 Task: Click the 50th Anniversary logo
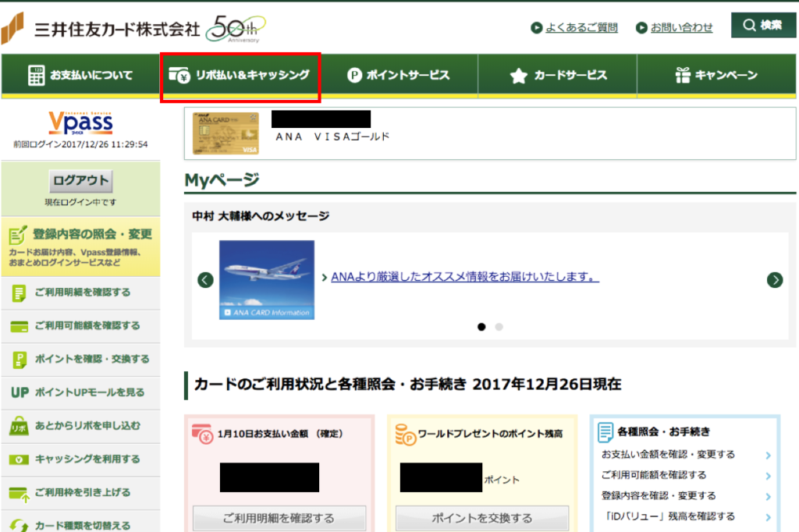tap(236, 29)
